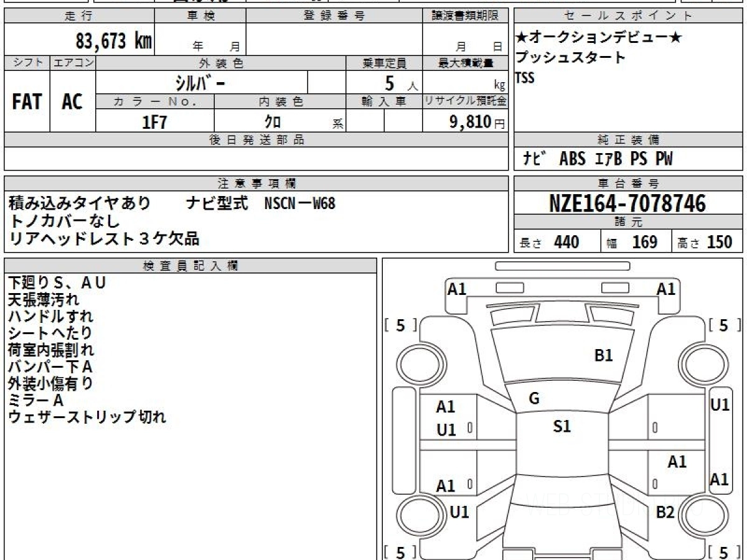747x560 pixels.
Task: Click the 後日発送部品 header bar
Action: point(256,140)
